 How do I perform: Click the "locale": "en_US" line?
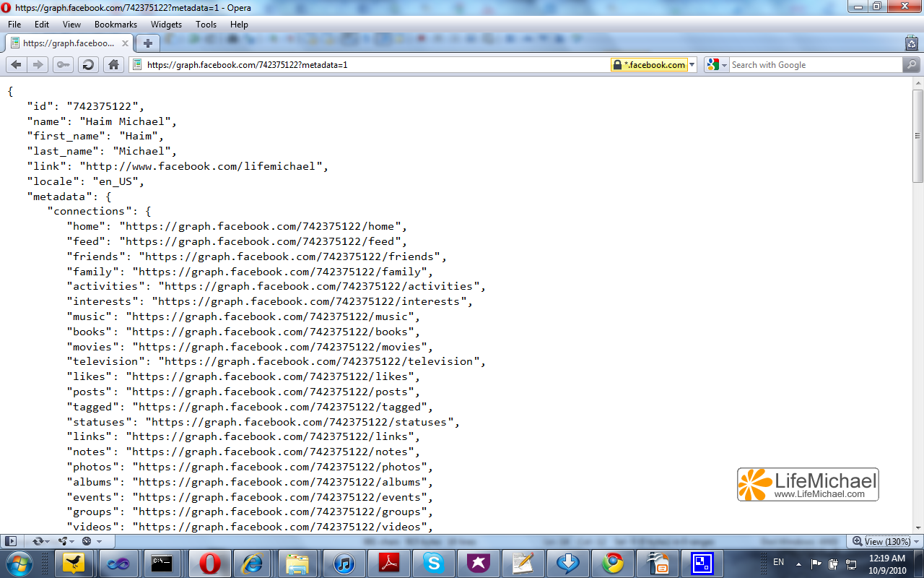click(86, 181)
